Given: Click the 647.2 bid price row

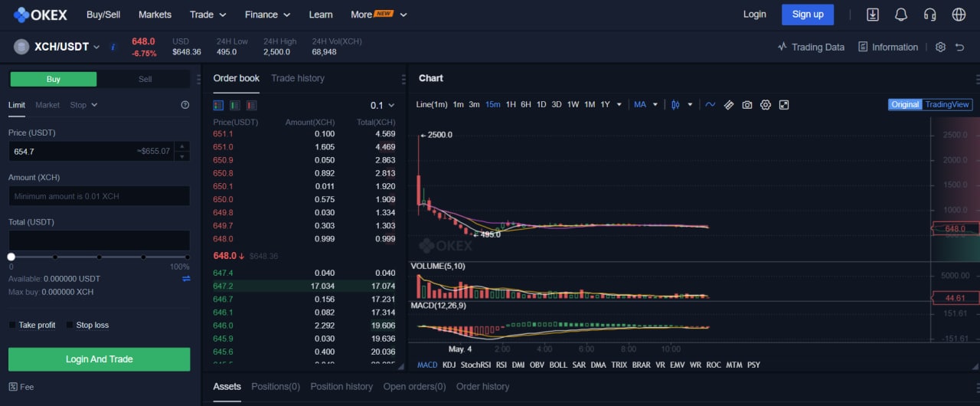Looking at the screenshot, I should pyautogui.click(x=304, y=286).
